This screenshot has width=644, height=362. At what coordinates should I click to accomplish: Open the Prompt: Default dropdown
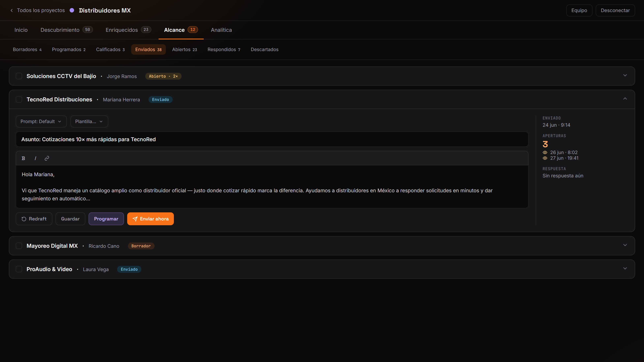click(41, 121)
